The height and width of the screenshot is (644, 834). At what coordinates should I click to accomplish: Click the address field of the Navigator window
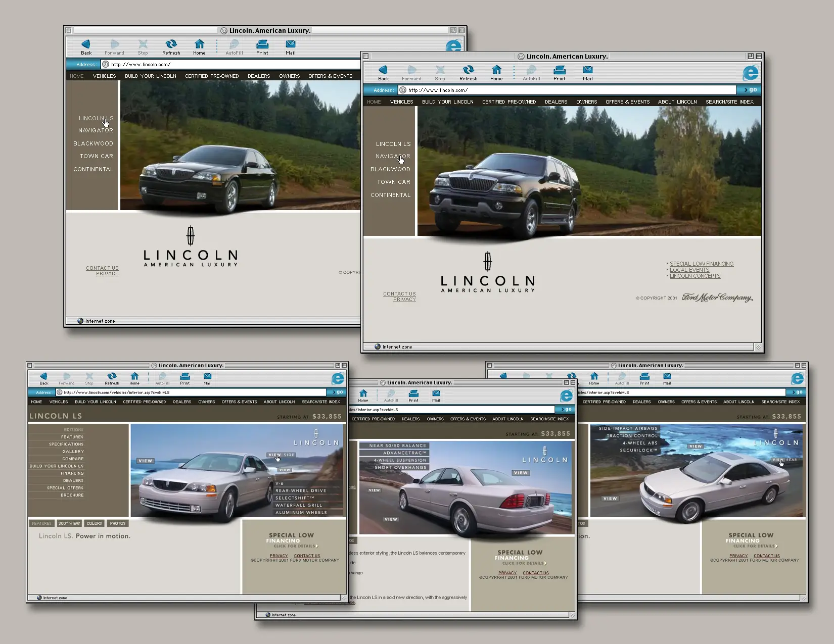(x=567, y=90)
